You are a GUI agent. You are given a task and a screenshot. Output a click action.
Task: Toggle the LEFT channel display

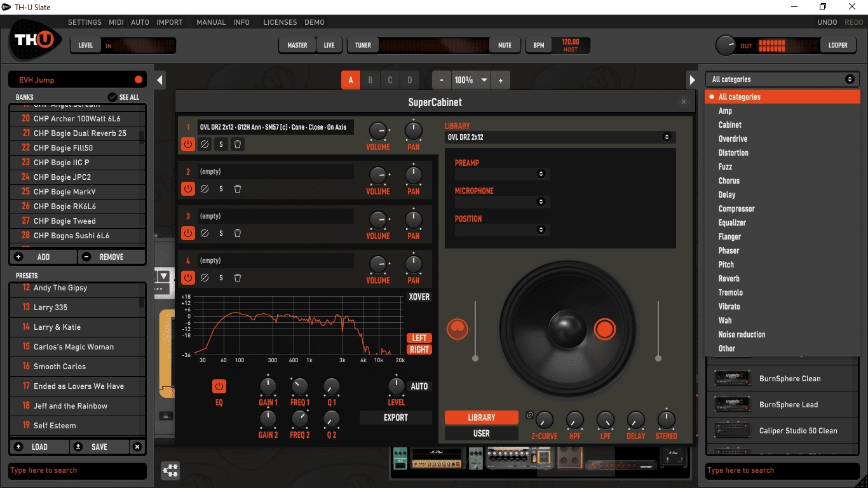point(419,338)
